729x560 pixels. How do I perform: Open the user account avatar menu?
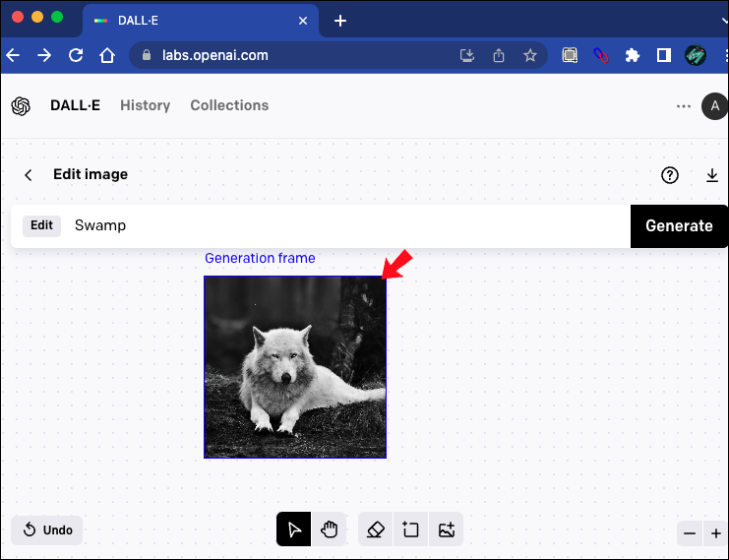(x=714, y=106)
